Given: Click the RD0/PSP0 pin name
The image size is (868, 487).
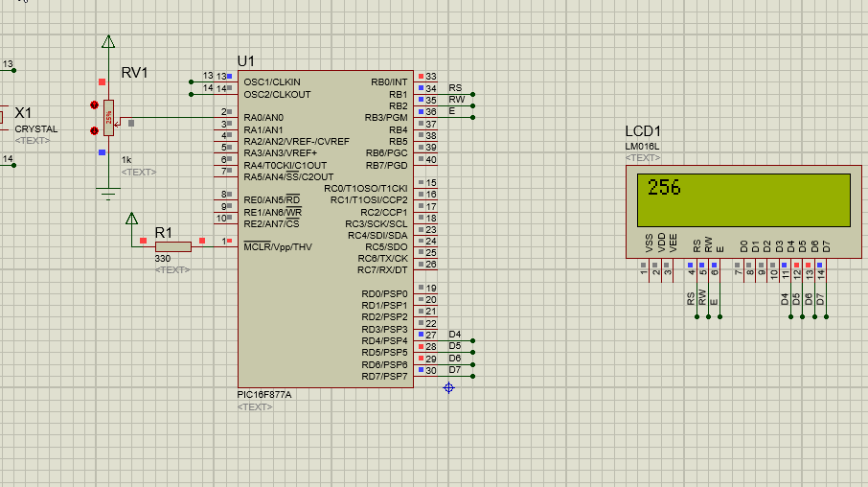Looking at the screenshot, I should coord(384,293).
